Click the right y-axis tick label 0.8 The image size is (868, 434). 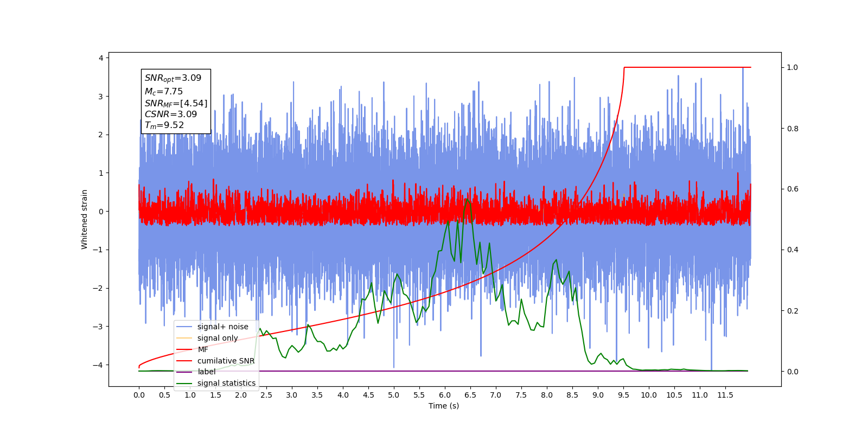tap(793, 129)
